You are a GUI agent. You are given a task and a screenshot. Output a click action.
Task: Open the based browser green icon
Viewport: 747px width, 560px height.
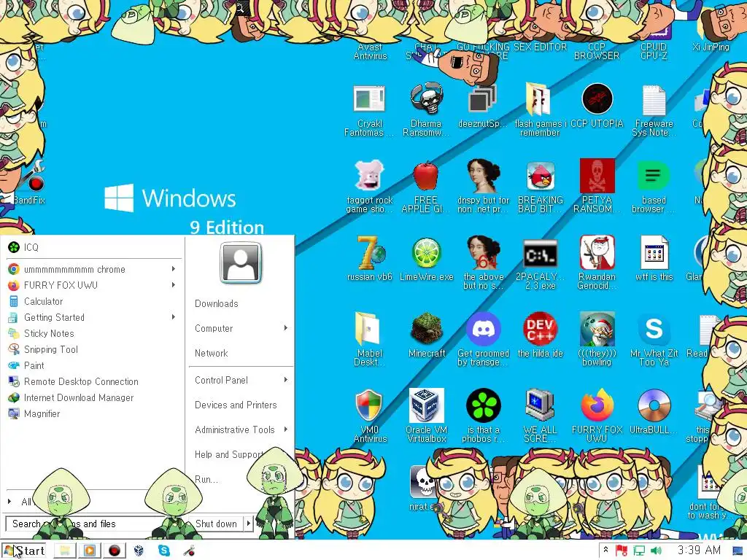654,176
